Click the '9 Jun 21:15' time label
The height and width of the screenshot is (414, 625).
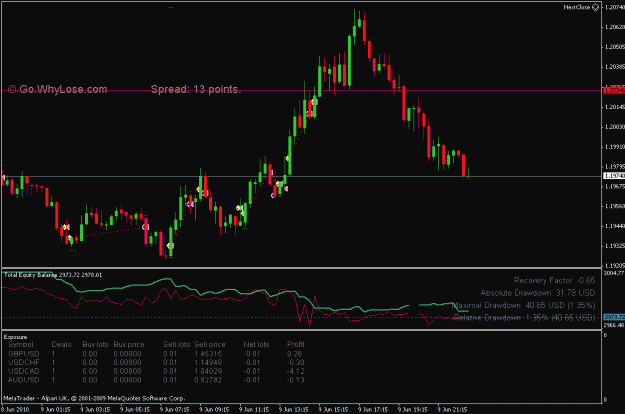coord(452,410)
